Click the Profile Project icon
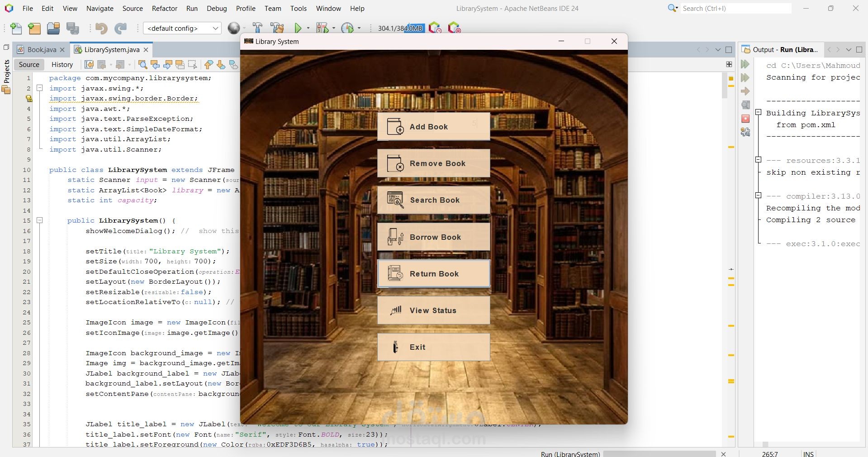This screenshot has height=457, width=868. (347, 28)
